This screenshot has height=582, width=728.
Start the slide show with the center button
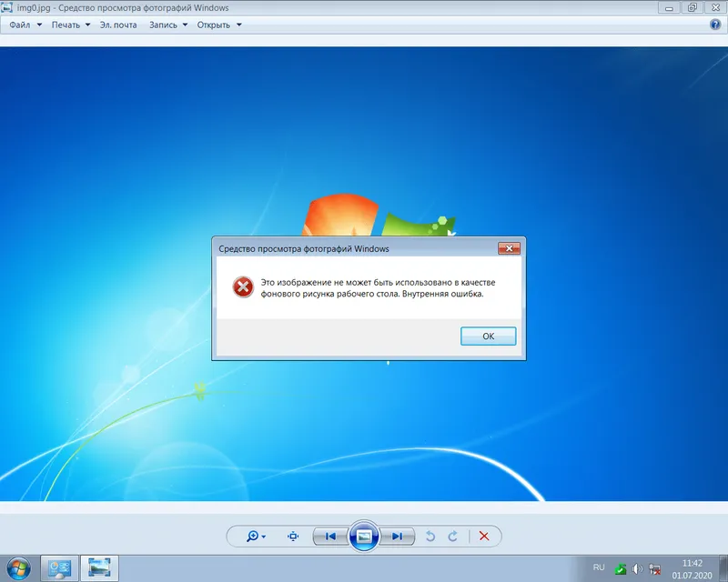(364, 537)
